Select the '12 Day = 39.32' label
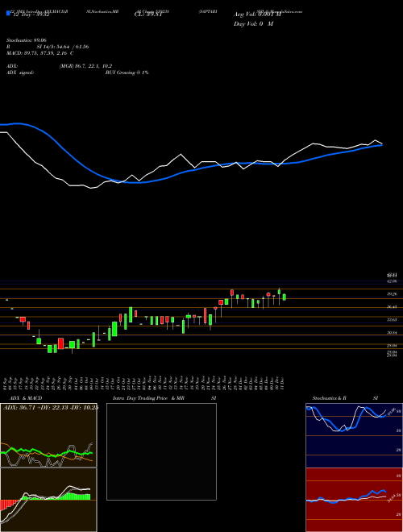 click(x=30, y=15)
